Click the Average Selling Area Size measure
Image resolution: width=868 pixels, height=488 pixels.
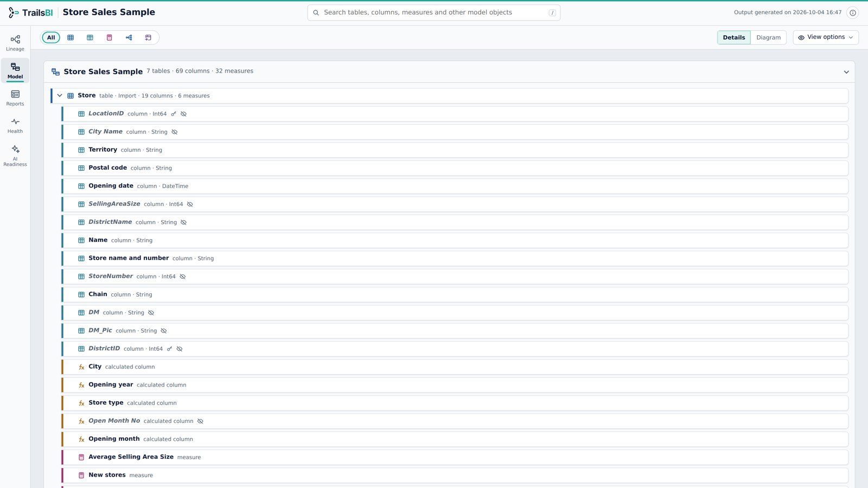(455, 457)
